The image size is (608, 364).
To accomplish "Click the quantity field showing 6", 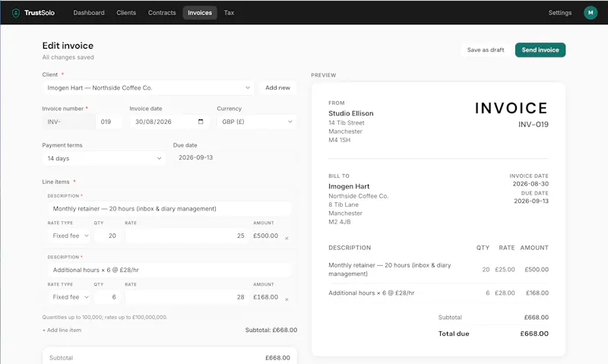I will click(106, 297).
